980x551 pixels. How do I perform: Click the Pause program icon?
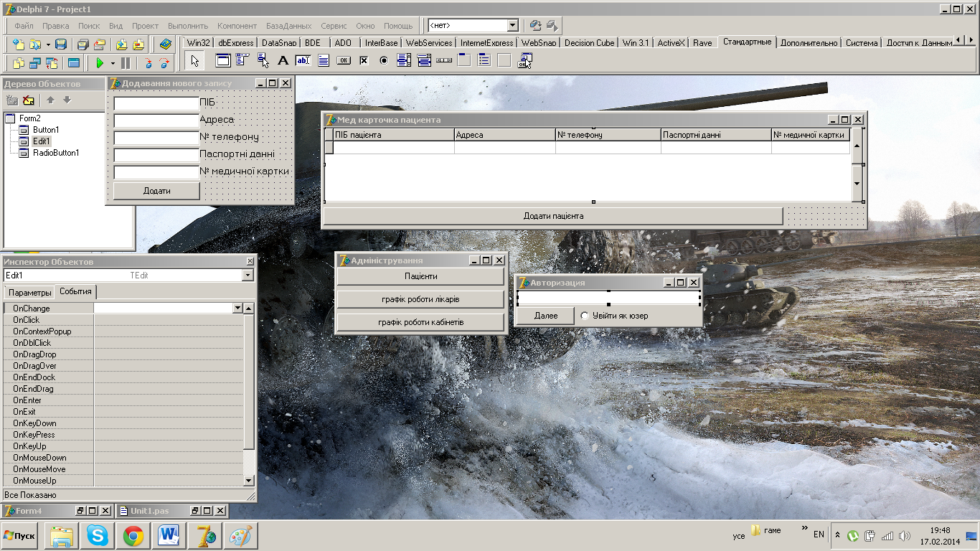pyautogui.click(x=126, y=63)
